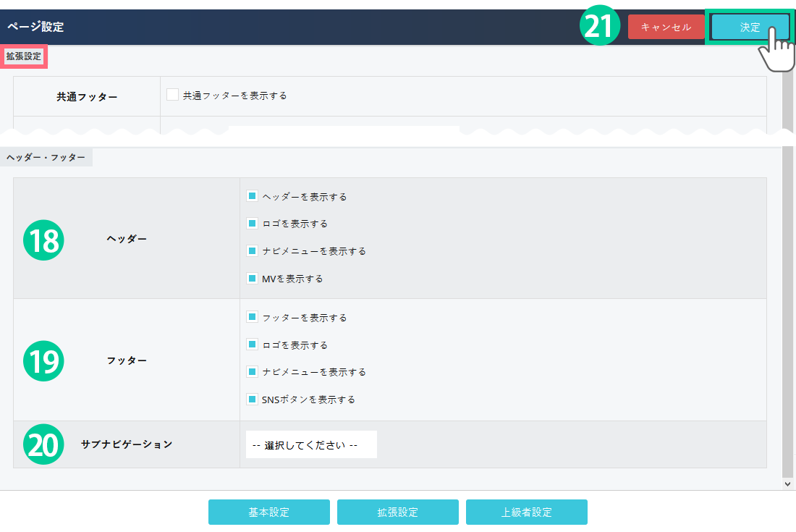Viewport: 796px width, 532px height.
Task: Open the 上級者設定 tab at bottom
Action: tap(526, 512)
